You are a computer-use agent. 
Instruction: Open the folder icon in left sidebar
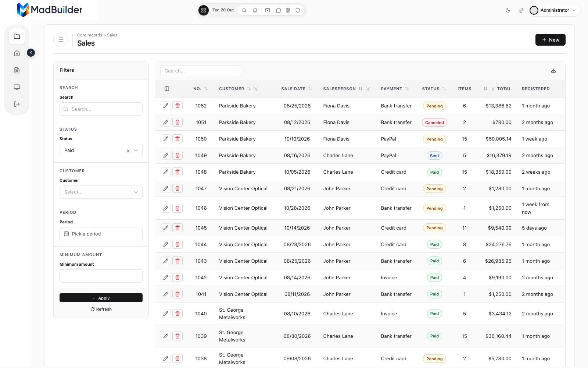tap(17, 36)
